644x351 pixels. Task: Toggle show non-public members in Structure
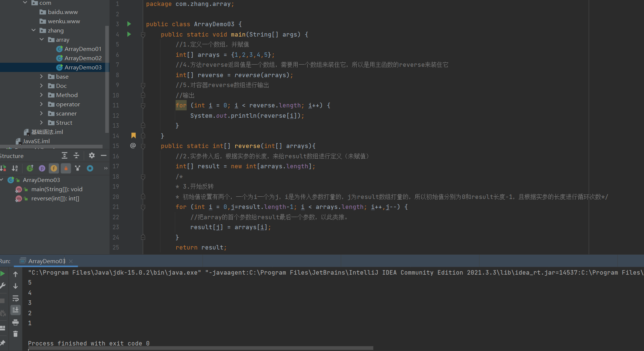pyautogui.click(x=66, y=168)
